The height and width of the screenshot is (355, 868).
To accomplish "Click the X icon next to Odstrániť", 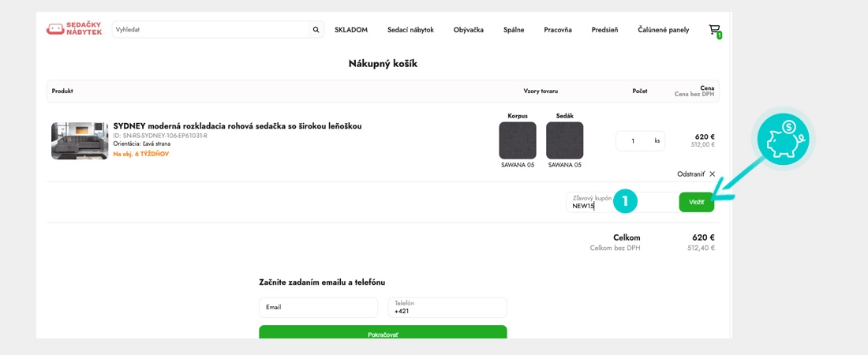I will click(x=712, y=174).
